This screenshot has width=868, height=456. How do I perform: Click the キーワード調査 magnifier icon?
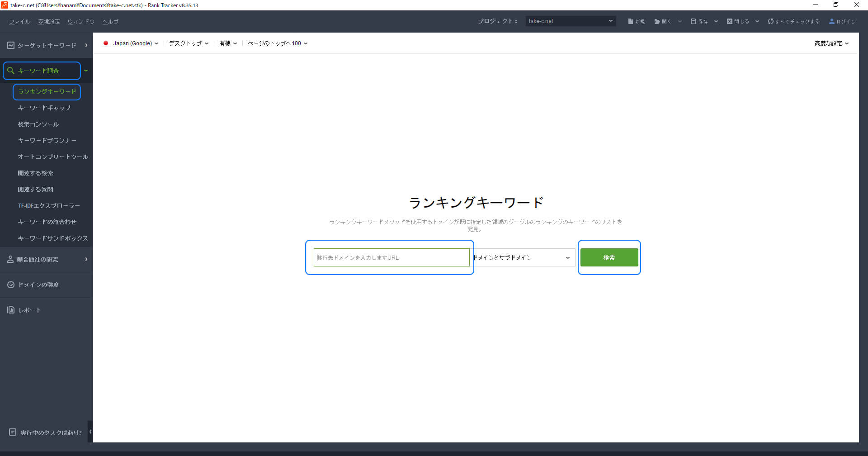click(x=11, y=71)
